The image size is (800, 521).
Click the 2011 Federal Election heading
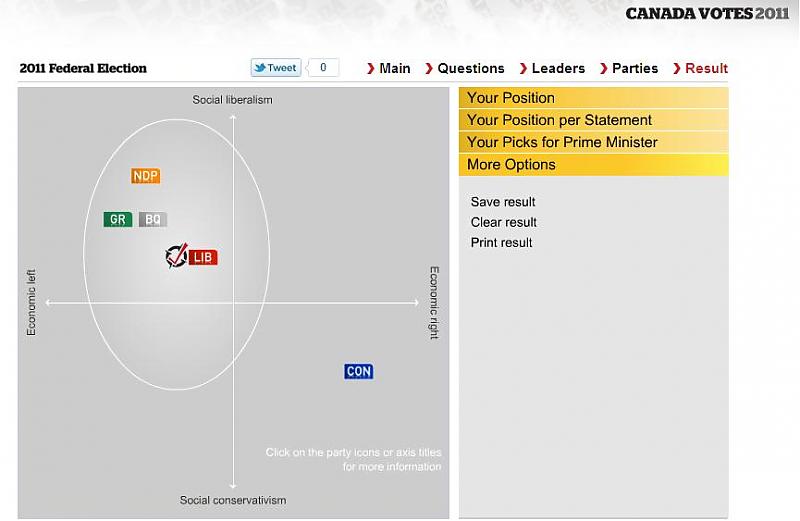click(x=83, y=68)
